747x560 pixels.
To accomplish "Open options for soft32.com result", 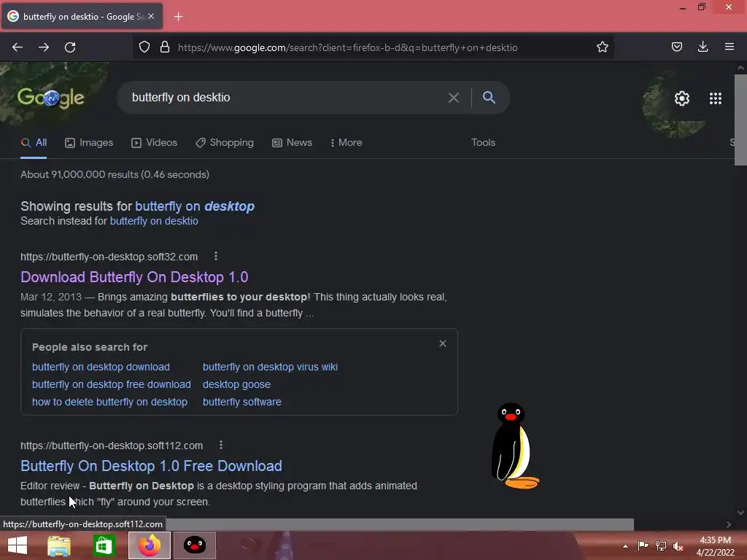I will pos(216,256).
